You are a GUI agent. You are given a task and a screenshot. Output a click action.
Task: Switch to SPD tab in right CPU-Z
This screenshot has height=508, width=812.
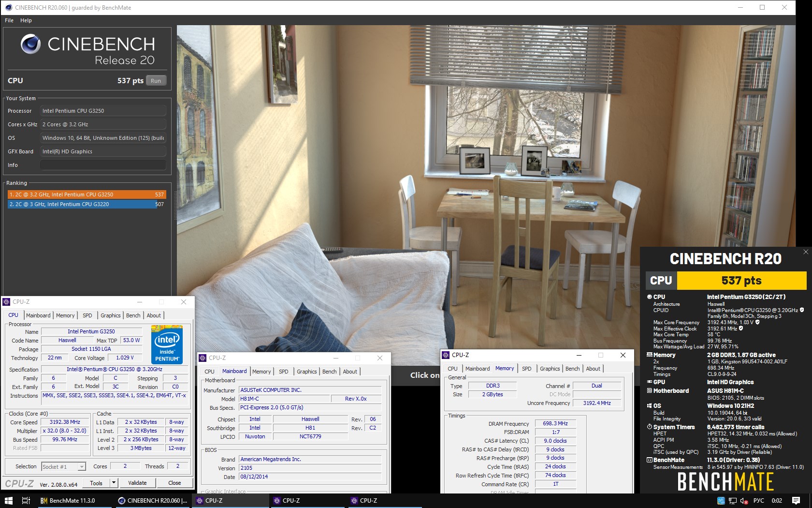527,369
